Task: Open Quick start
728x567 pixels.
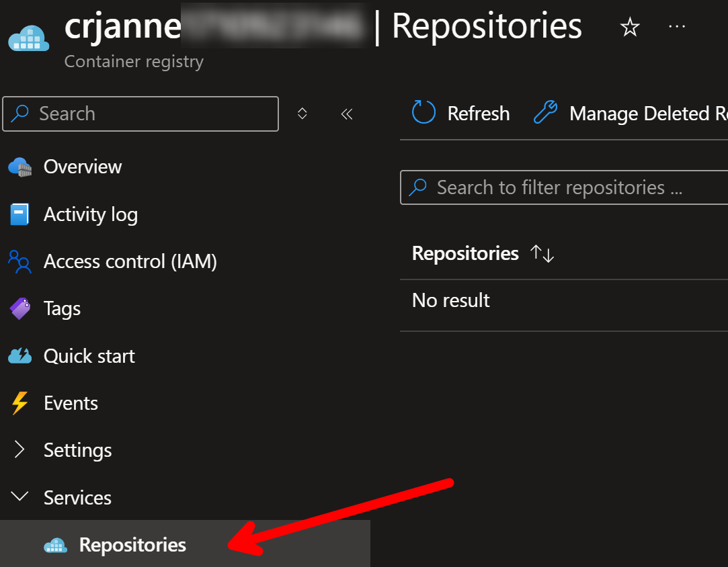Action: pos(89,356)
